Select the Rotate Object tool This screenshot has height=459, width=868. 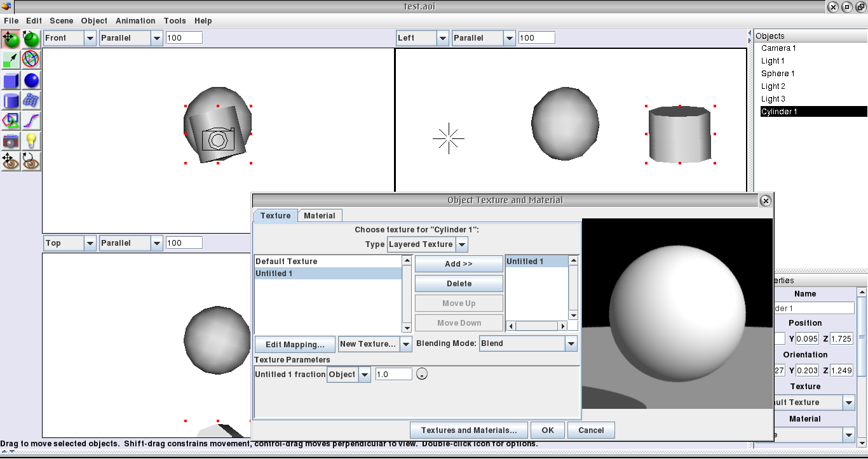[31, 39]
